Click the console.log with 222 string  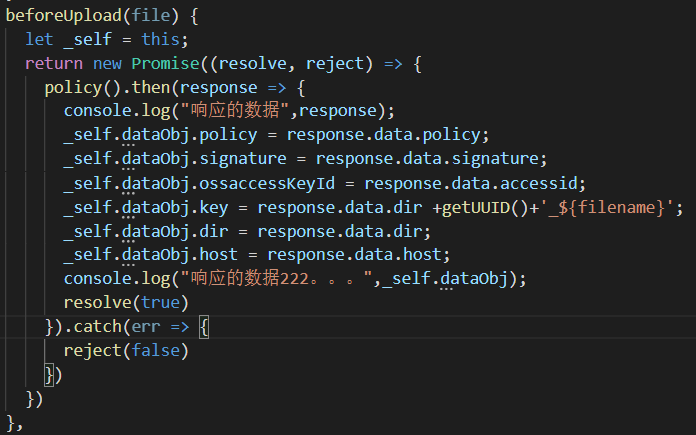[295, 279]
